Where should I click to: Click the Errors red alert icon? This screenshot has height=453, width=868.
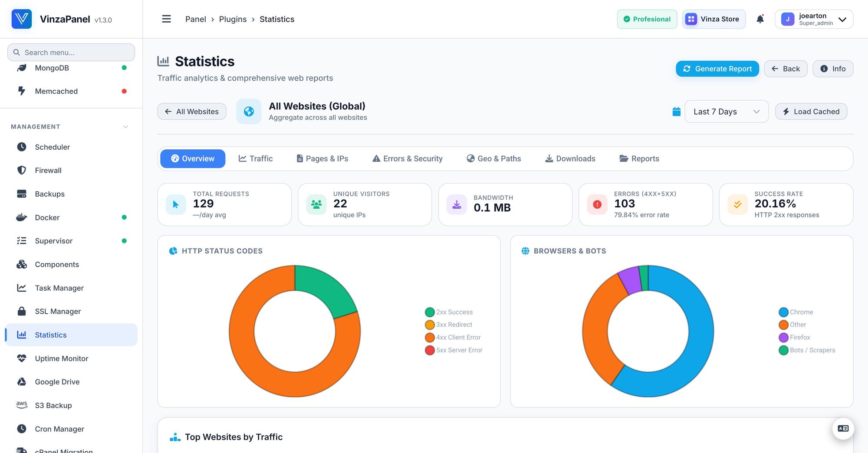597,204
